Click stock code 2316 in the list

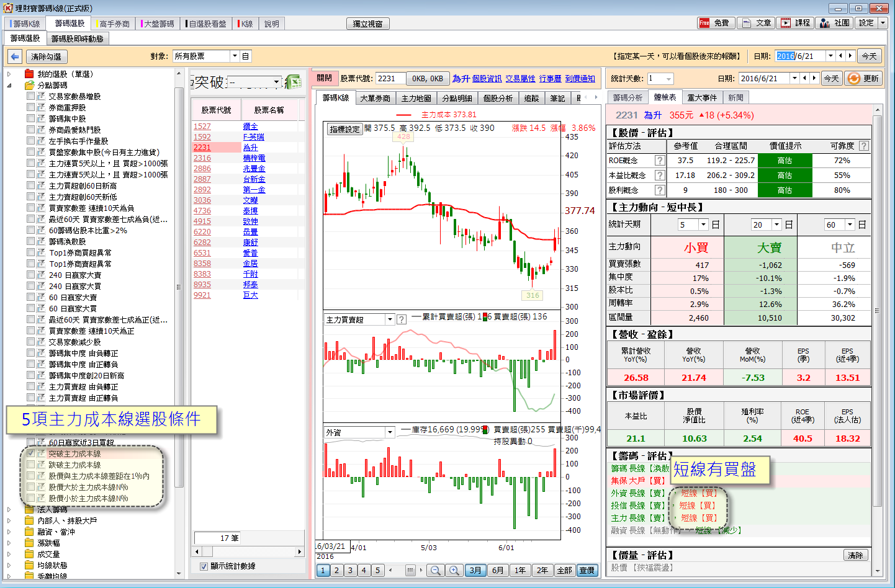202,158
